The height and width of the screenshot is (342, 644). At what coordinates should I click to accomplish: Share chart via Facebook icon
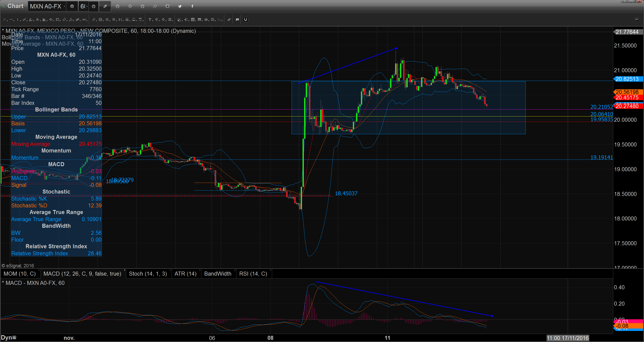(x=192, y=6)
